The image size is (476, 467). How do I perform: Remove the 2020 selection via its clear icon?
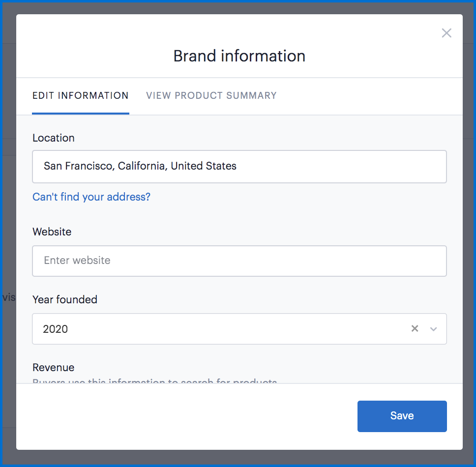[x=415, y=328]
